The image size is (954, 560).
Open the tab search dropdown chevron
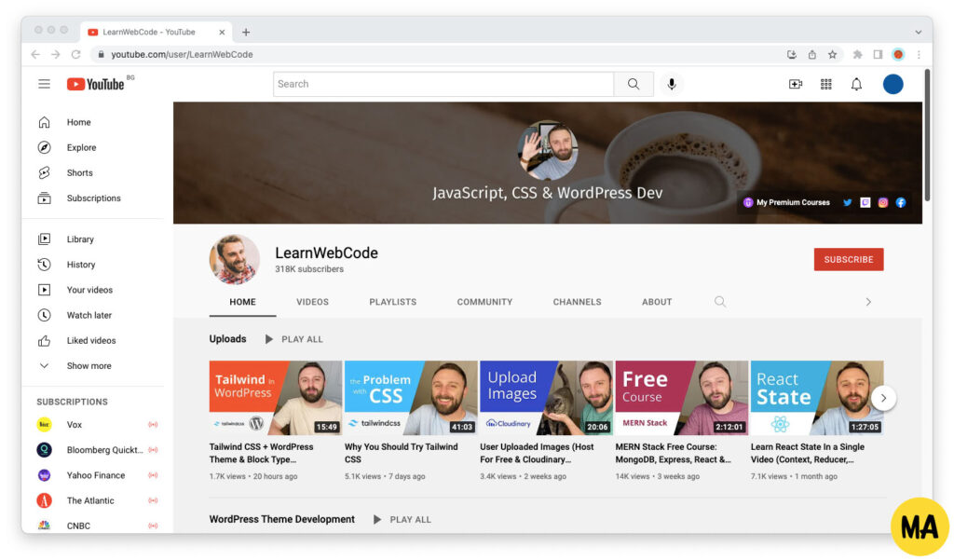coord(918,33)
